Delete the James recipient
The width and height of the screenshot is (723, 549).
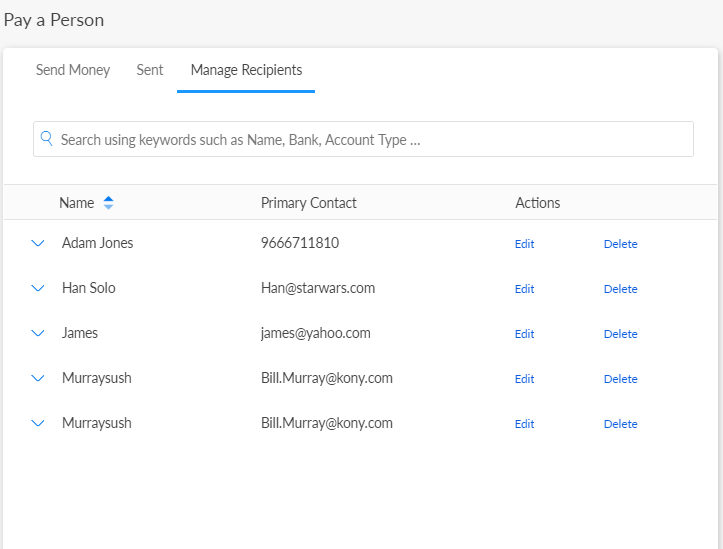coord(620,334)
